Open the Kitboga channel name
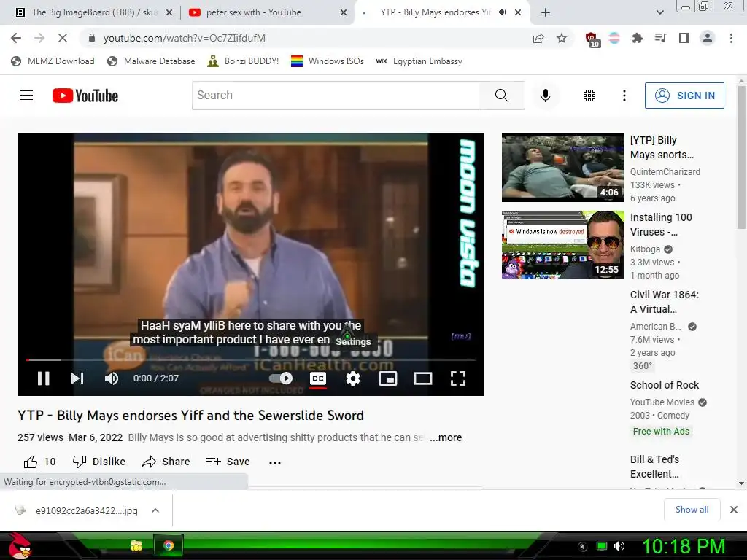This screenshot has width=747, height=560. point(645,249)
